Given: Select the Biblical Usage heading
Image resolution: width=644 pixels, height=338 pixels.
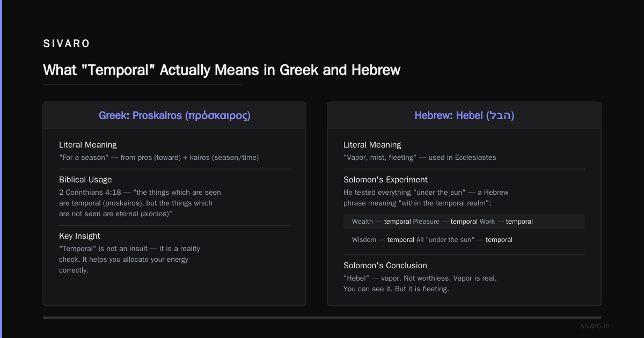Looking at the screenshot, I should click(85, 180).
